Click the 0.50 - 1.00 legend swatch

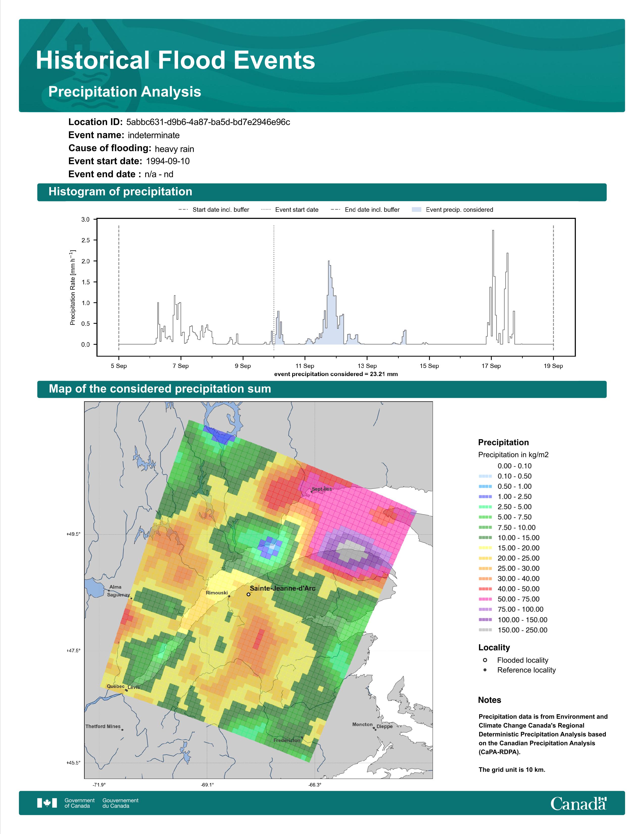(485, 487)
